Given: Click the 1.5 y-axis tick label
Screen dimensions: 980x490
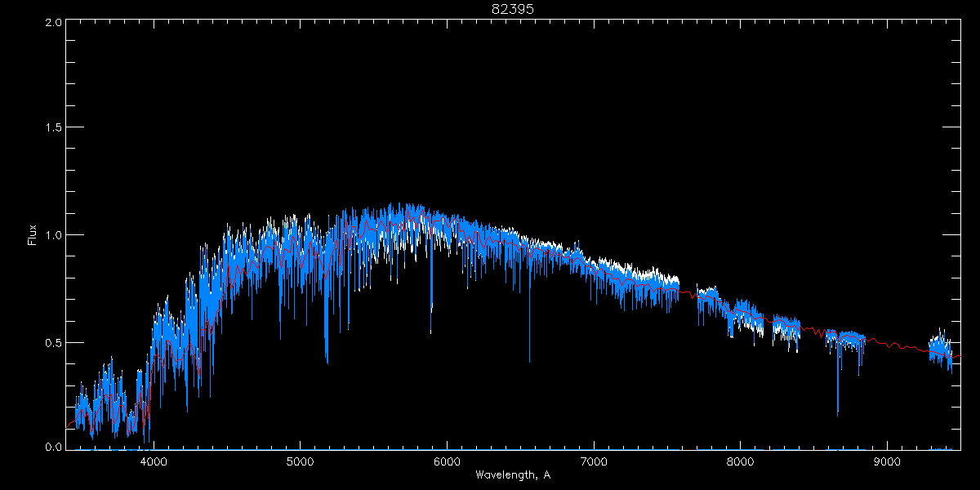Looking at the screenshot, I should coord(54,128).
